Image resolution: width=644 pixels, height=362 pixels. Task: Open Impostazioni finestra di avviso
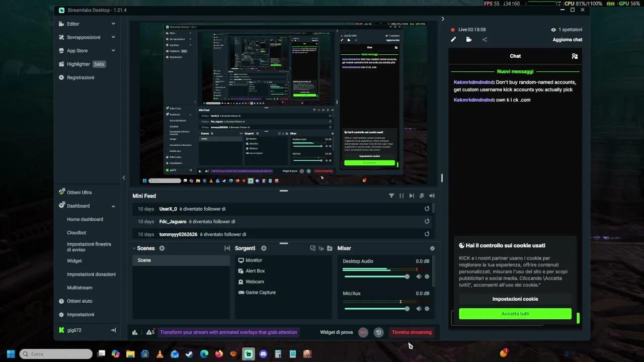pos(89,247)
